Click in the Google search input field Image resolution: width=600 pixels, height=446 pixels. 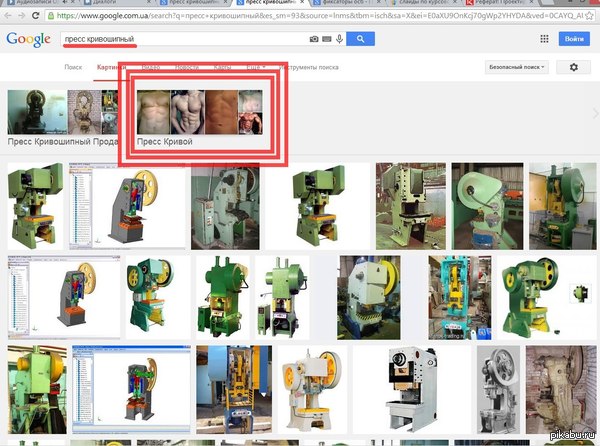pos(180,39)
